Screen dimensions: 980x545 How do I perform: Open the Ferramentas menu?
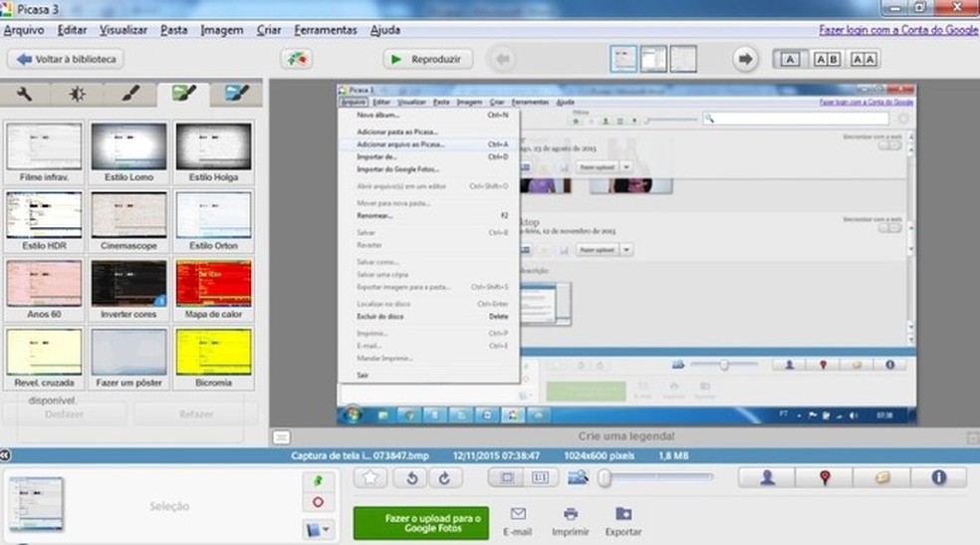click(324, 31)
